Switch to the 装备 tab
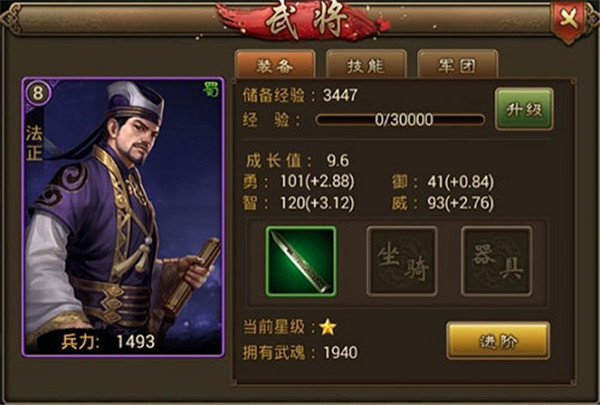600x405 pixels. pos(275,65)
